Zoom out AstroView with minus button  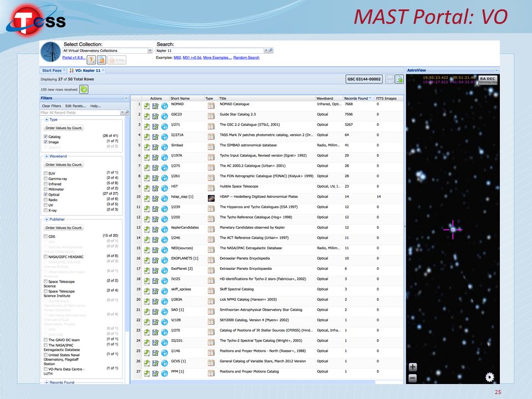(x=412, y=378)
